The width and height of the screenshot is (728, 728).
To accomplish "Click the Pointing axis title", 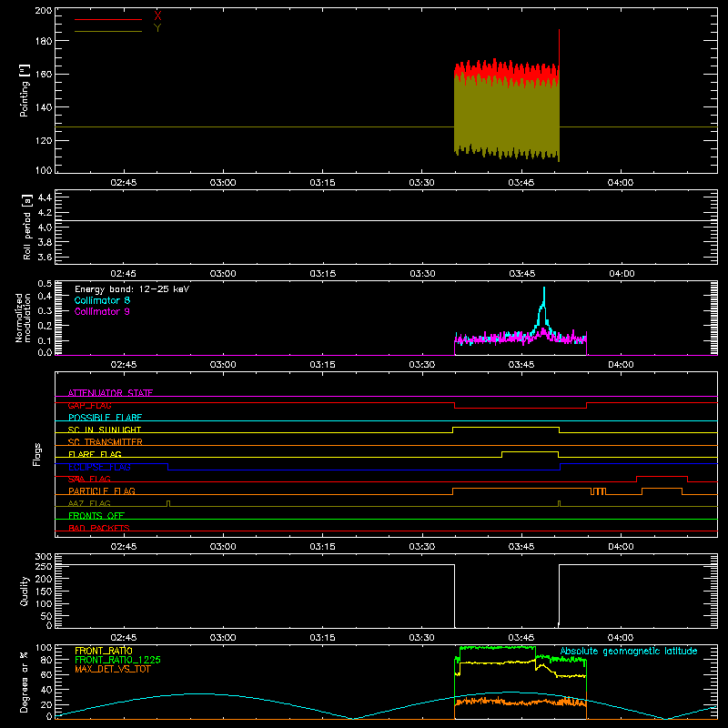I will [x=25, y=90].
